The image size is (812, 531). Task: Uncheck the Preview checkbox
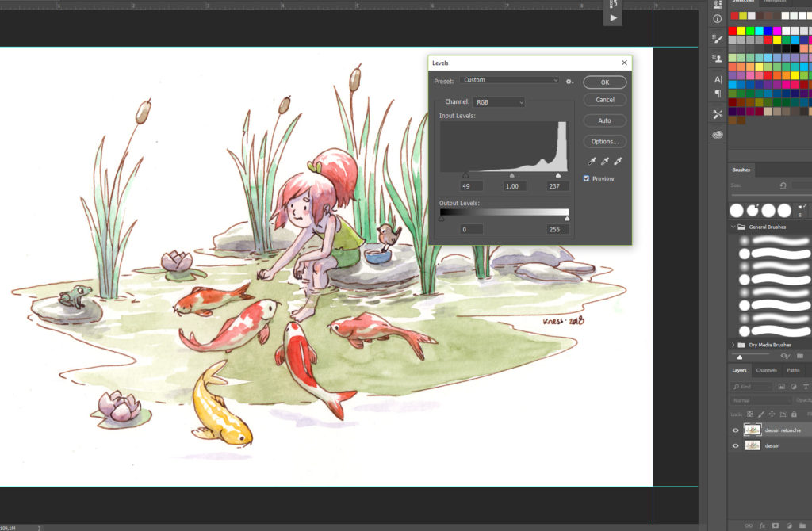[x=586, y=179]
